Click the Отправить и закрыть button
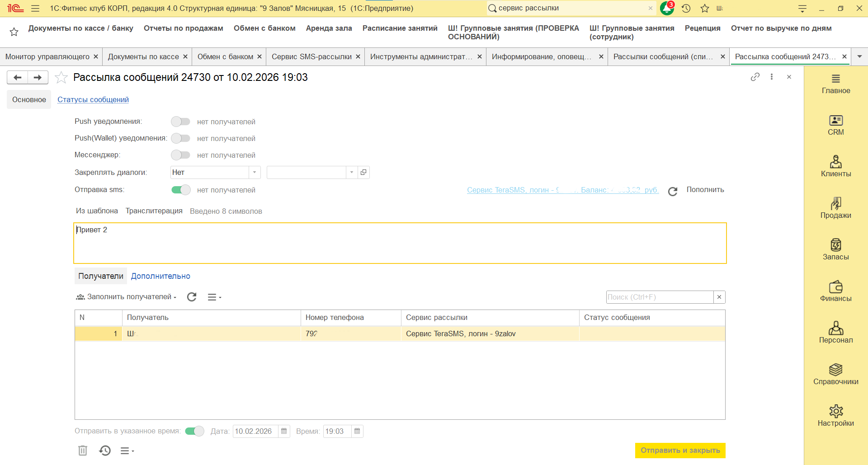This screenshot has height=465, width=868. [x=680, y=451]
